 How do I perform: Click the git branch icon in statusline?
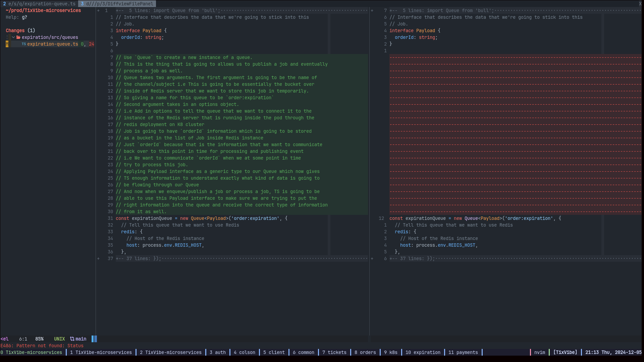(72, 339)
